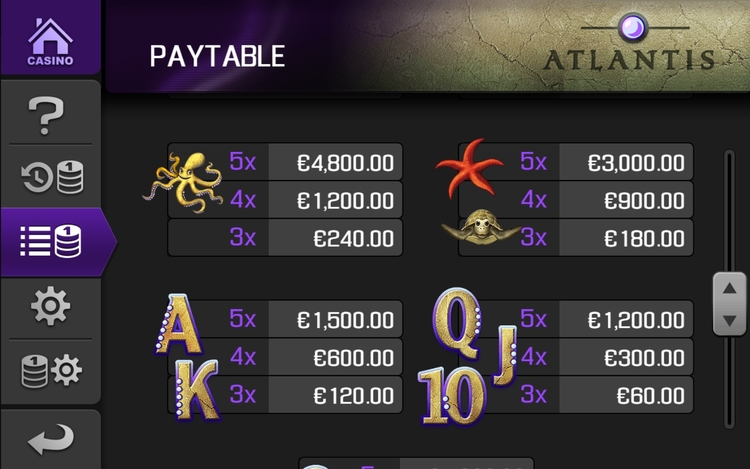The width and height of the screenshot is (750, 469).
Task: Open bet settings coins-and-gear icon
Action: click(51, 371)
